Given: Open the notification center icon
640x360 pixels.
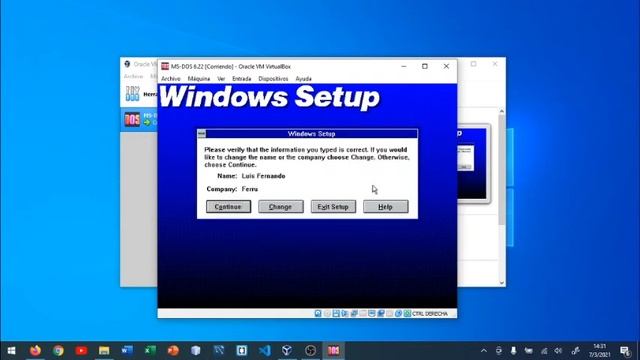Looking at the screenshot, I should (625, 351).
